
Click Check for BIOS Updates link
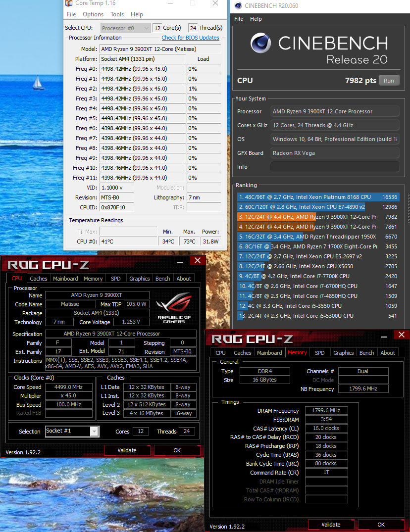point(191,38)
